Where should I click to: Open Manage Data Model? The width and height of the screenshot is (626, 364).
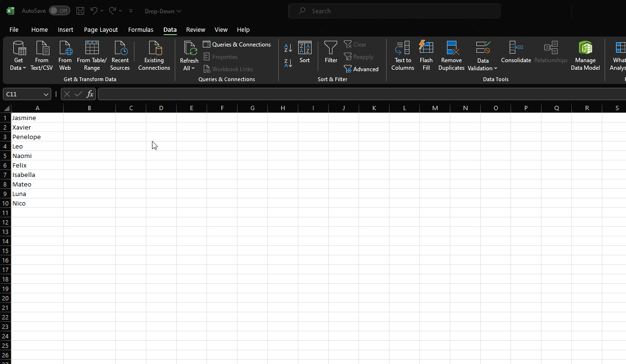[585, 55]
